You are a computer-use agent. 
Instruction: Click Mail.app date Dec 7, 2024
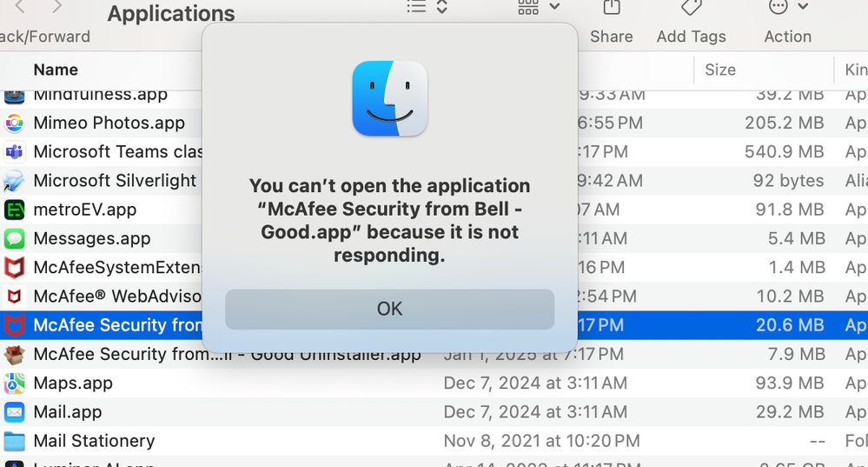point(535,412)
